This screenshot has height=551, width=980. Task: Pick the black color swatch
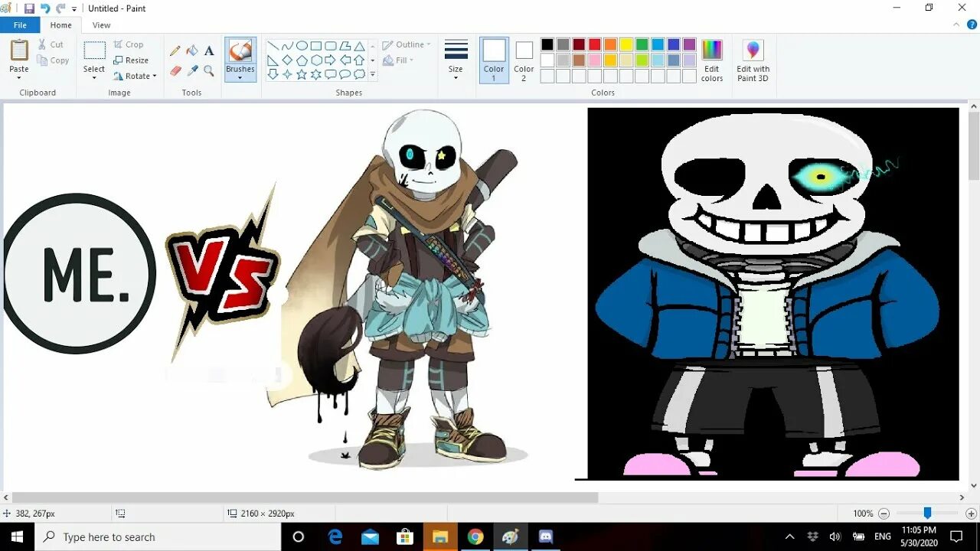click(x=547, y=44)
